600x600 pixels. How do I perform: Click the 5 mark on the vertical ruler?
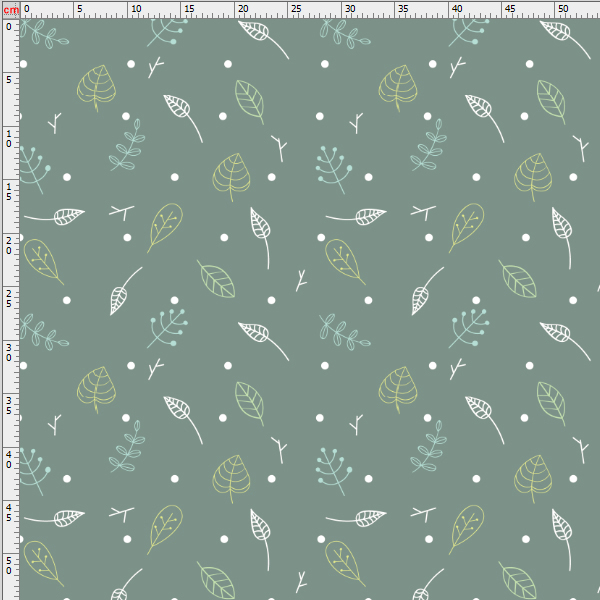(x=8, y=80)
